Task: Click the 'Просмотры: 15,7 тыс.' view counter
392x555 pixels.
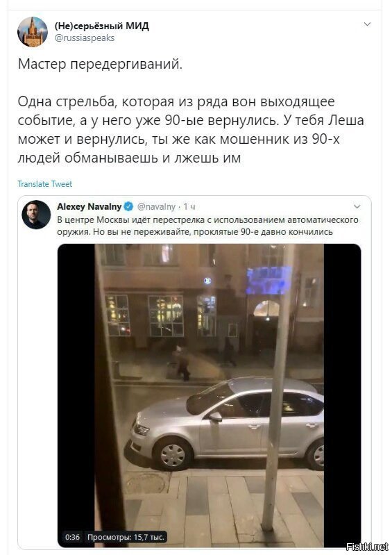Action: (126, 537)
